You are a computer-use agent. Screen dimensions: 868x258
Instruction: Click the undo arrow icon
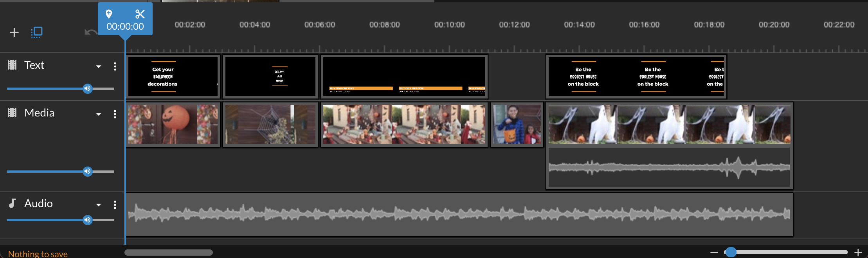coord(90,32)
